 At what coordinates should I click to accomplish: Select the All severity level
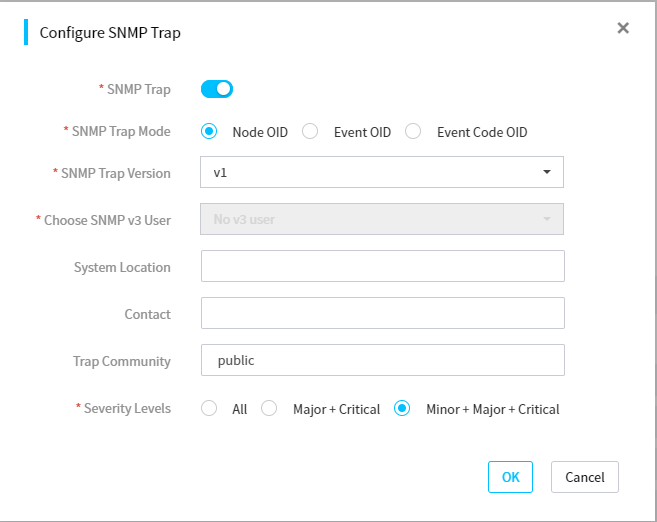(x=209, y=408)
